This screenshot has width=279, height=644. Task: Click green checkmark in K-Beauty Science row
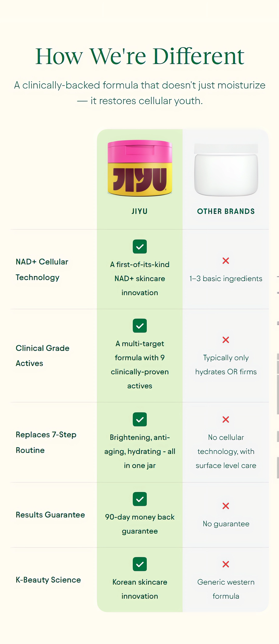(140, 564)
